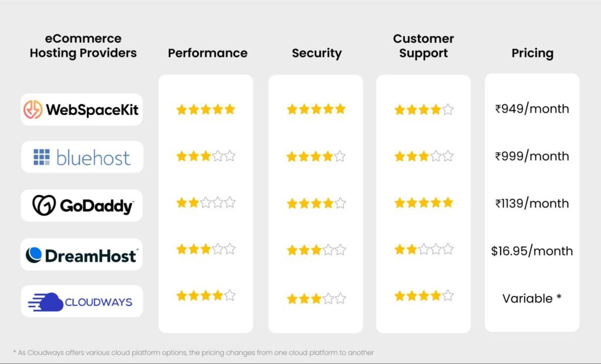Click bluehost's Security star rating
The image size is (601, 364).
pyautogui.click(x=316, y=157)
